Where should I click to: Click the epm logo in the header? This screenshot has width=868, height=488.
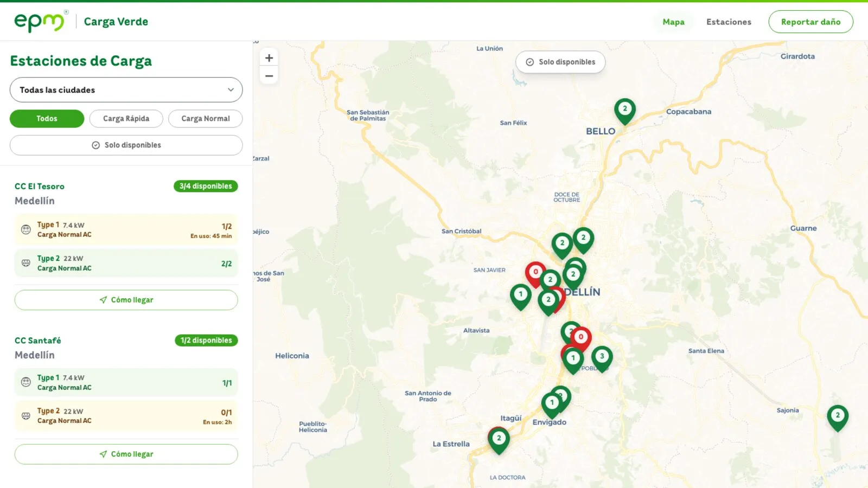coord(41,22)
